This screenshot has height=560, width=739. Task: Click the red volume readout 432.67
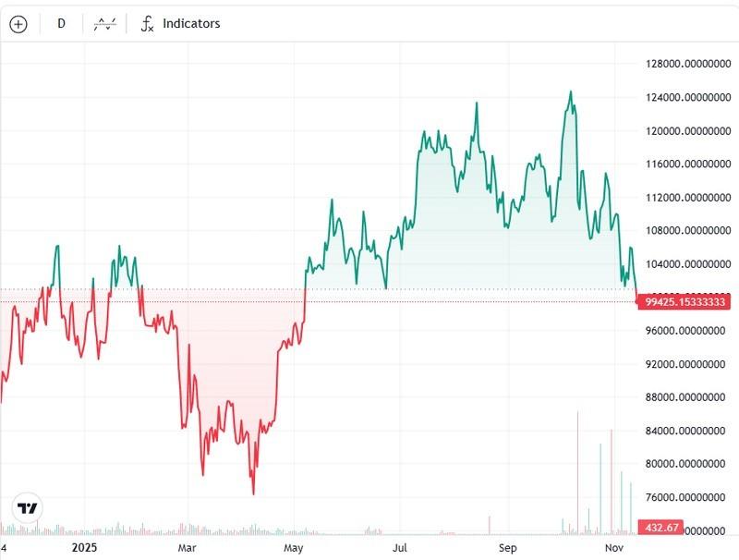pos(660,529)
